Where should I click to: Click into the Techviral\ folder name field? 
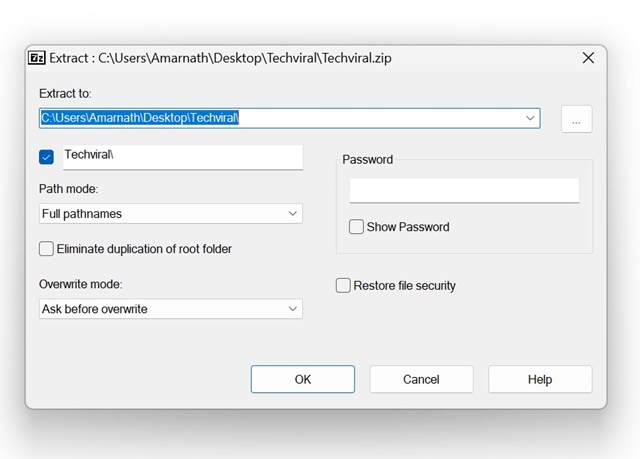[x=182, y=157]
